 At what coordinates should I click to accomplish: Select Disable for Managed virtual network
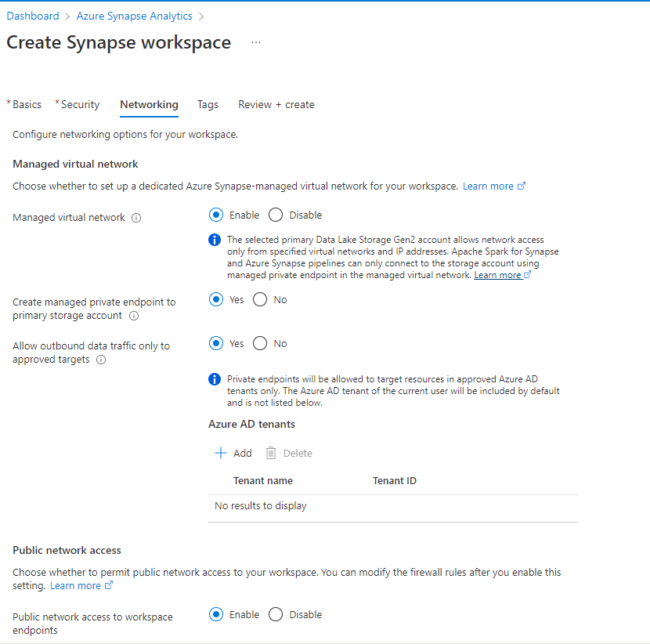[x=276, y=215]
